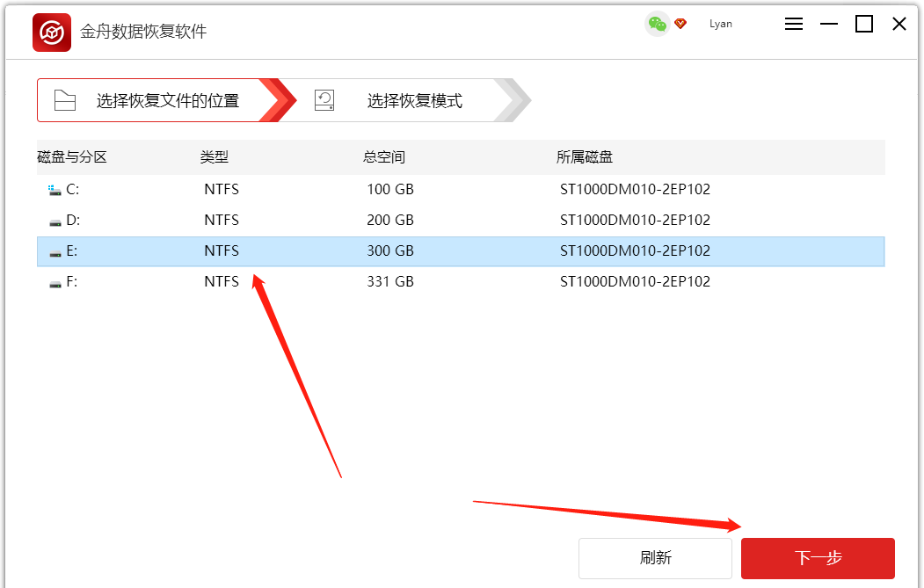924x588 pixels.
Task: Click the 所属磁盘 column header
Action: 585,157
